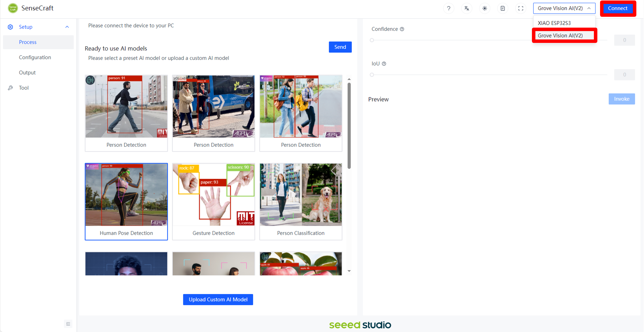Viewport: 644px width, 332px height.
Task: Collapse the sidebar using bottom menu icon
Action: click(x=68, y=324)
